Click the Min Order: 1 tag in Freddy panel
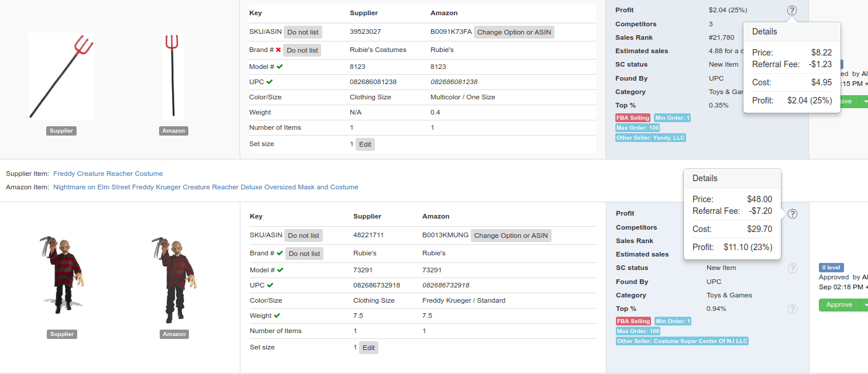 (x=673, y=321)
